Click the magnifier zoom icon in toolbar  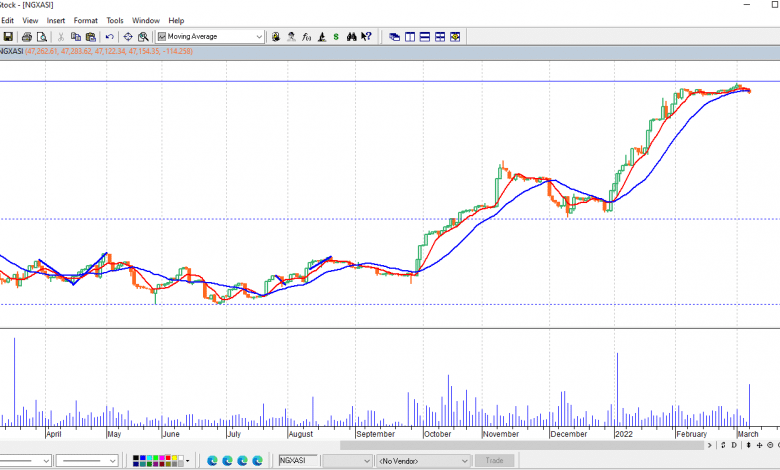pyautogui.click(x=143, y=37)
